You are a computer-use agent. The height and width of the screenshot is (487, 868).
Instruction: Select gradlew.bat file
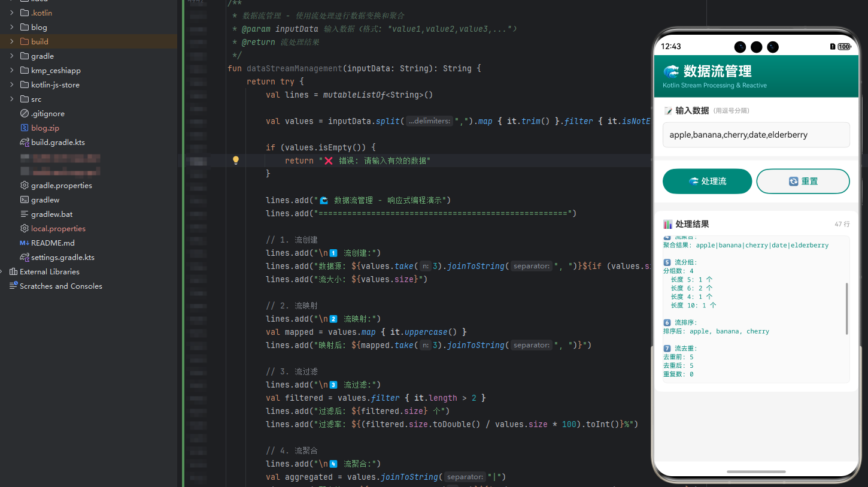[51, 214]
